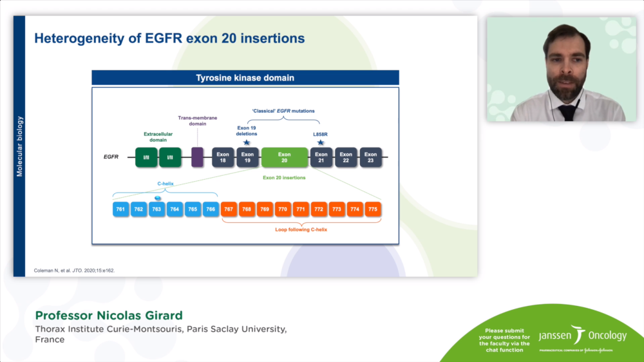Screen dimensions: 644x362
Task: Click the blue residue box 764
Action: (x=175, y=209)
